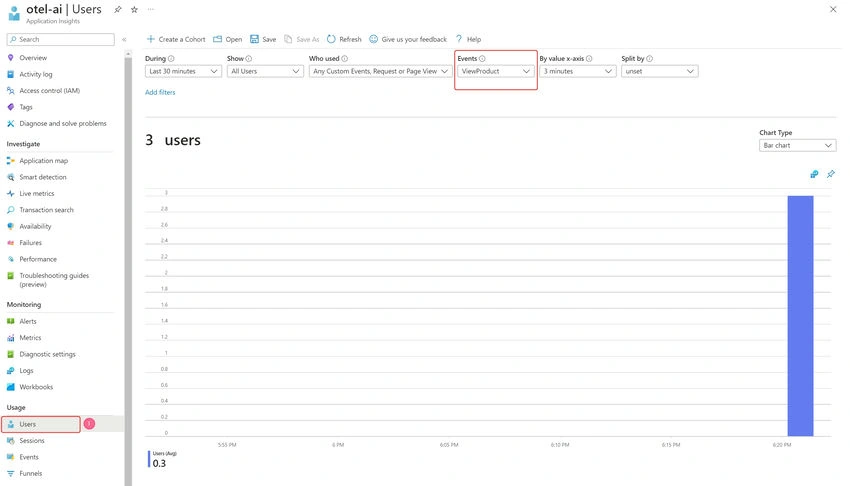Image resolution: width=850 pixels, height=486 pixels.
Task: Click the Add filters link
Action: [x=160, y=93]
